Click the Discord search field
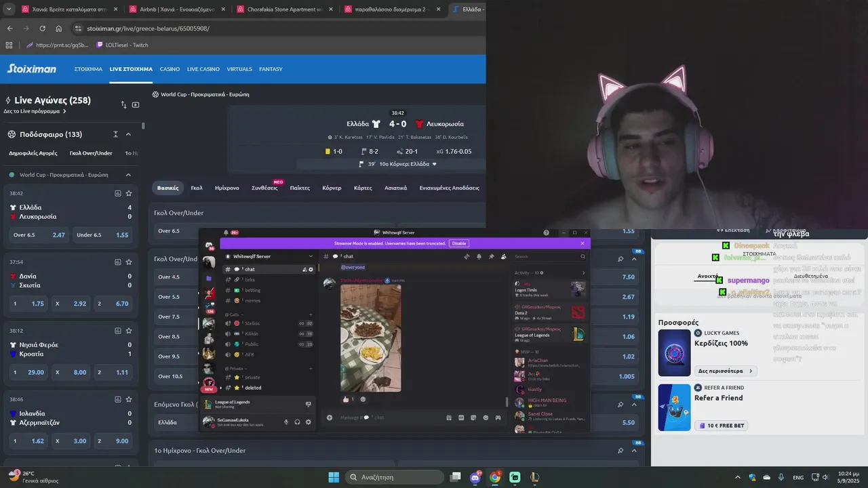This screenshot has width=868, height=488. 549,256
